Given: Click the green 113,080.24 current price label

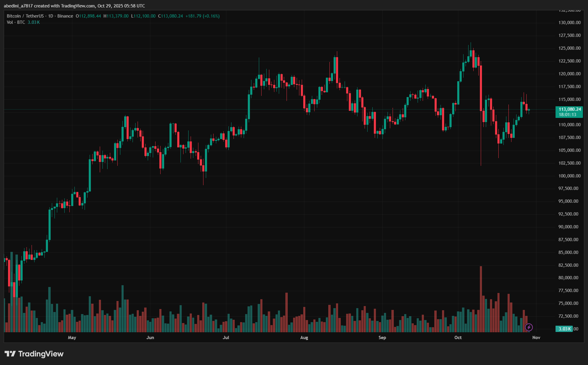Looking at the screenshot, I should [569, 109].
